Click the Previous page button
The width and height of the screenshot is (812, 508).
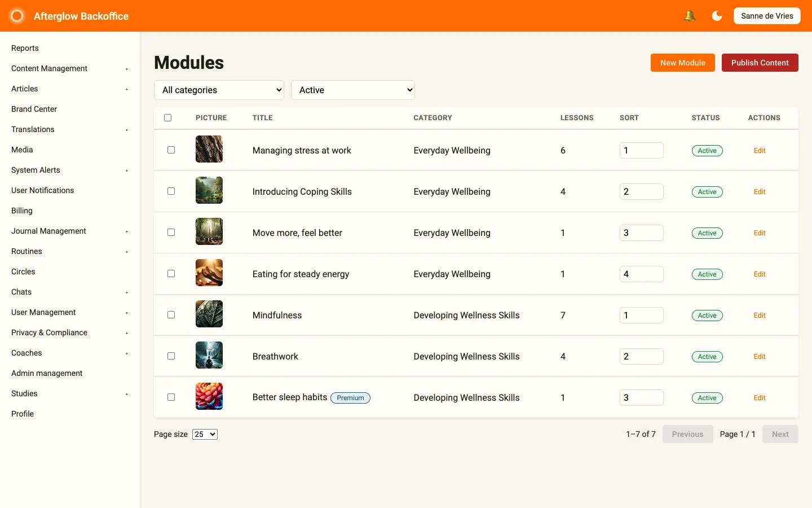coord(687,434)
